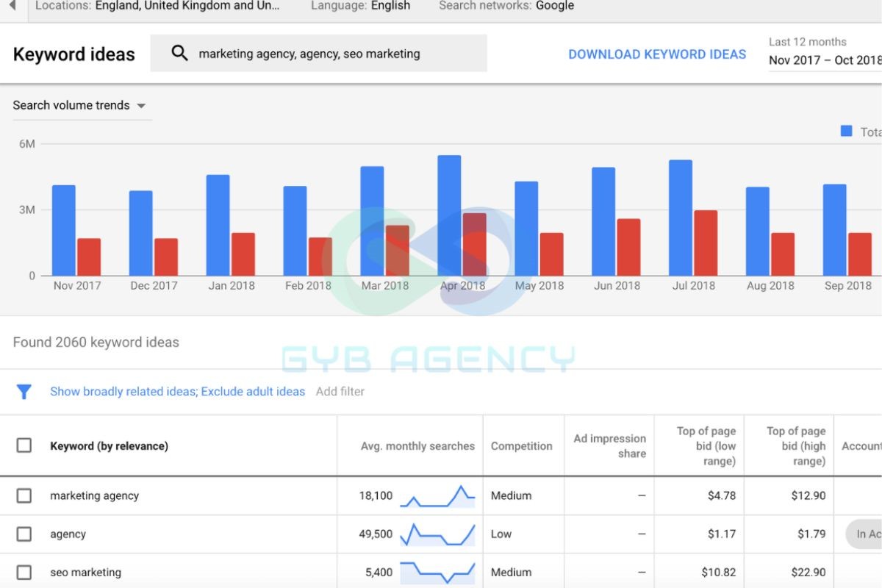Click the 5,400 monthly searches value
This screenshot has height=588, width=882.
pos(379,572)
